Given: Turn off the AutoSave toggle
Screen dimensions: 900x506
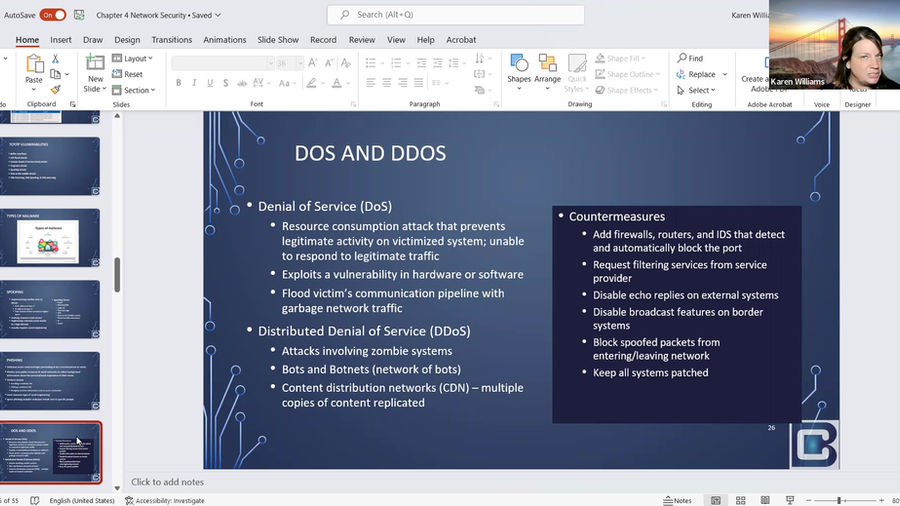Looking at the screenshot, I should tap(53, 15).
